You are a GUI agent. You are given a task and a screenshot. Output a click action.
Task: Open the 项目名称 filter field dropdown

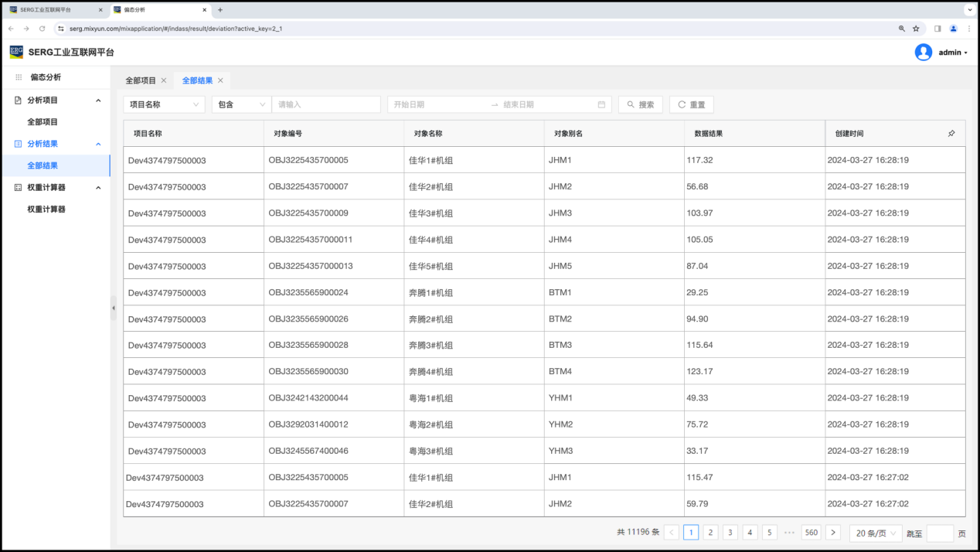[x=164, y=104]
